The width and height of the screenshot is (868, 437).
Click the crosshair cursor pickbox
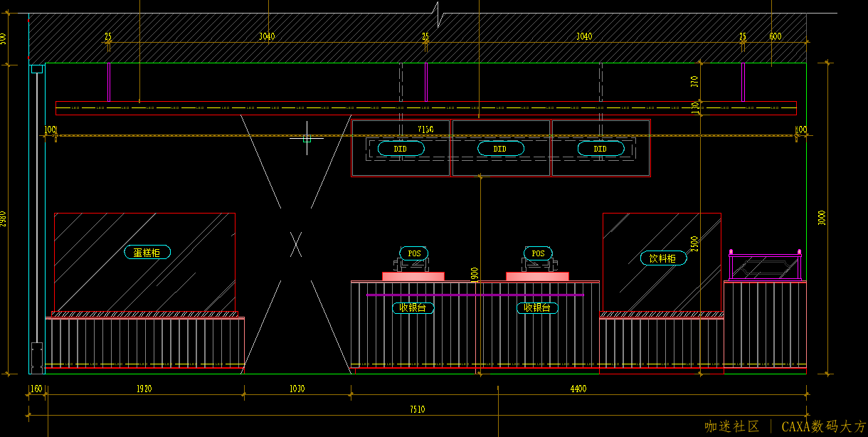click(307, 138)
